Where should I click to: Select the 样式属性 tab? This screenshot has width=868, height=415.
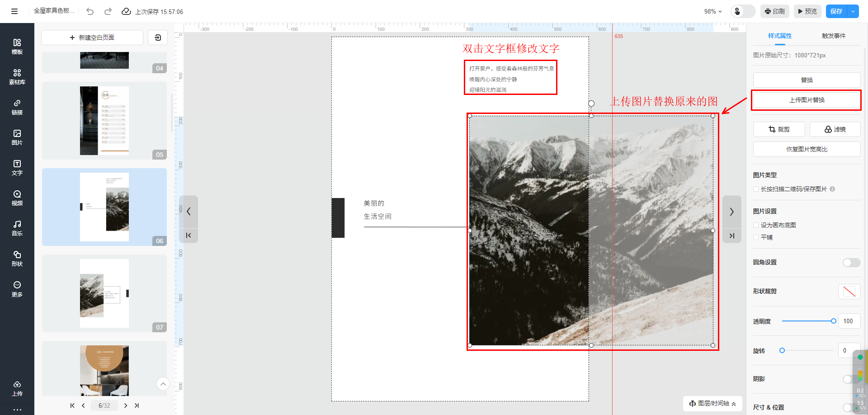pos(779,36)
